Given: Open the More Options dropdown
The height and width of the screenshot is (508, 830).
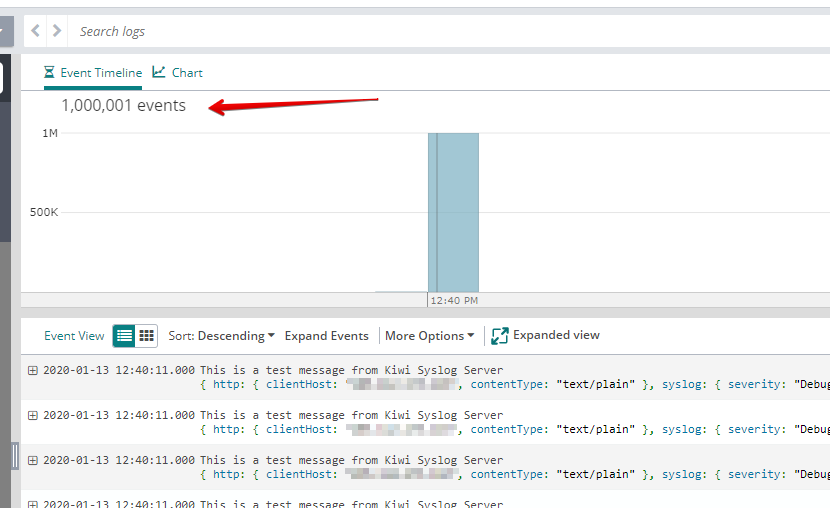Looking at the screenshot, I should tap(429, 336).
